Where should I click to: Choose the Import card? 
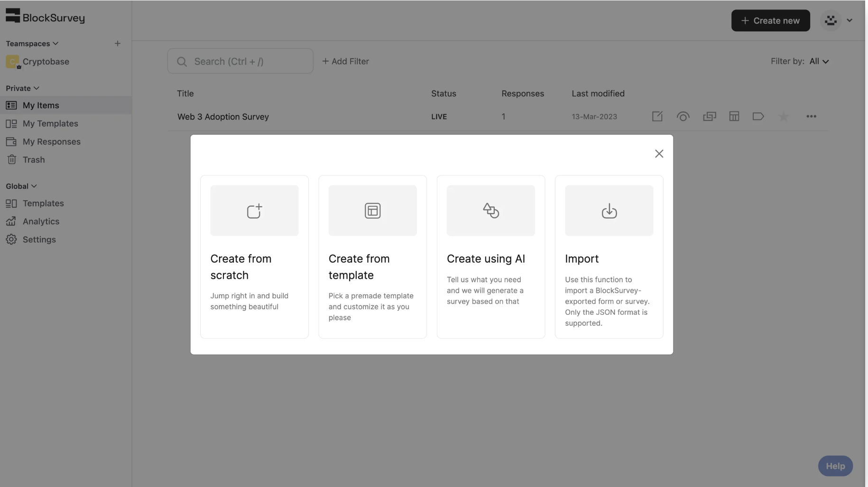pyautogui.click(x=609, y=257)
